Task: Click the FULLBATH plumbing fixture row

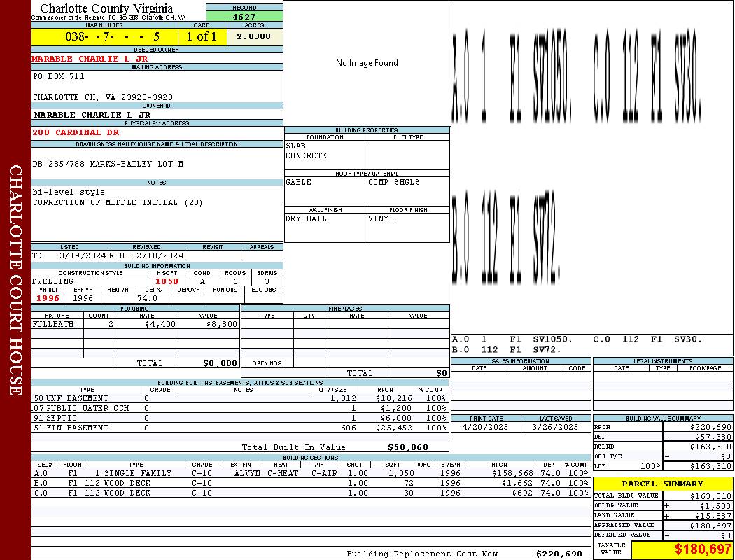Action: click(x=136, y=324)
